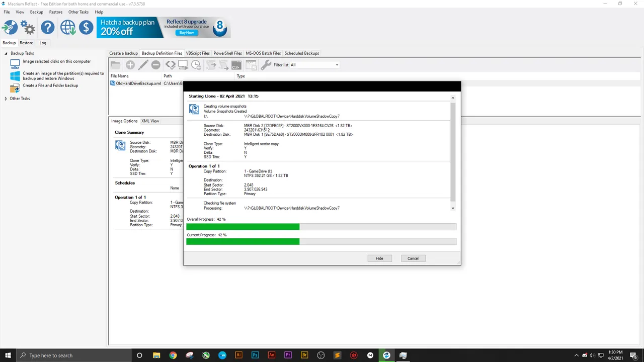
Task: Click the clone log scroll down arrow
Action: click(x=453, y=208)
